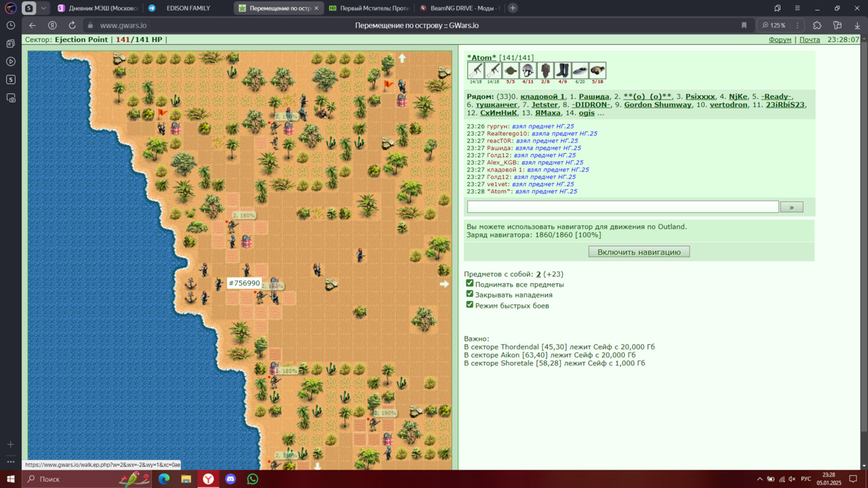Open Discord from the taskbar

point(231,479)
